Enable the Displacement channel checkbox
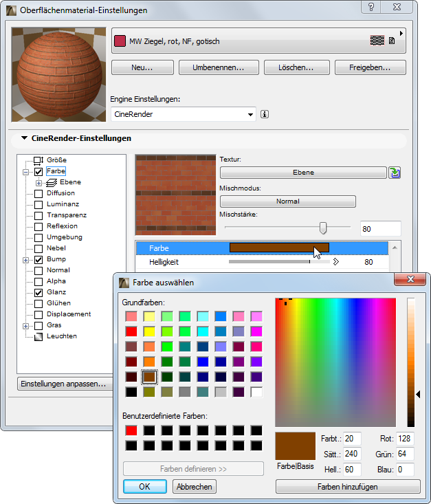This screenshot has width=431, height=504. click(38, 315)
